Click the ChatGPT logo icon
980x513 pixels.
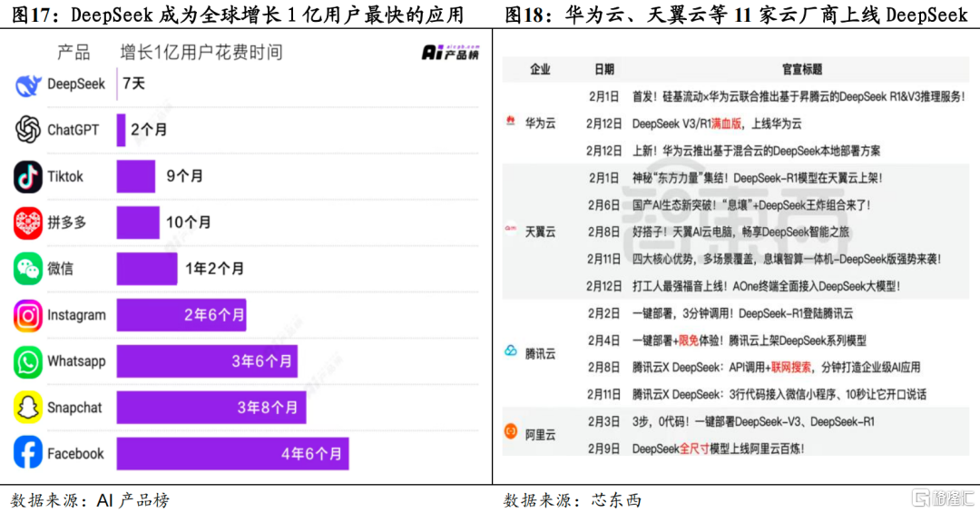point(28,130)
